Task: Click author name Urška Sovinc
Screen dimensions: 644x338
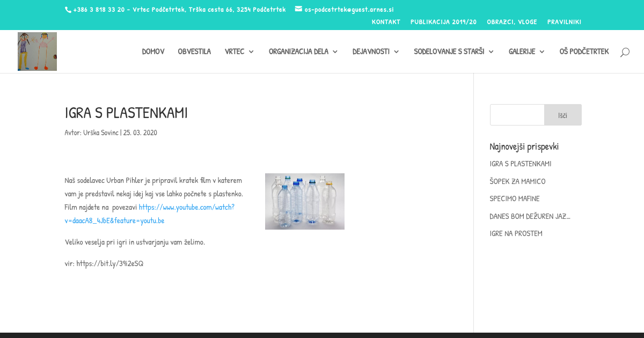Action: (x=100, y=133)
